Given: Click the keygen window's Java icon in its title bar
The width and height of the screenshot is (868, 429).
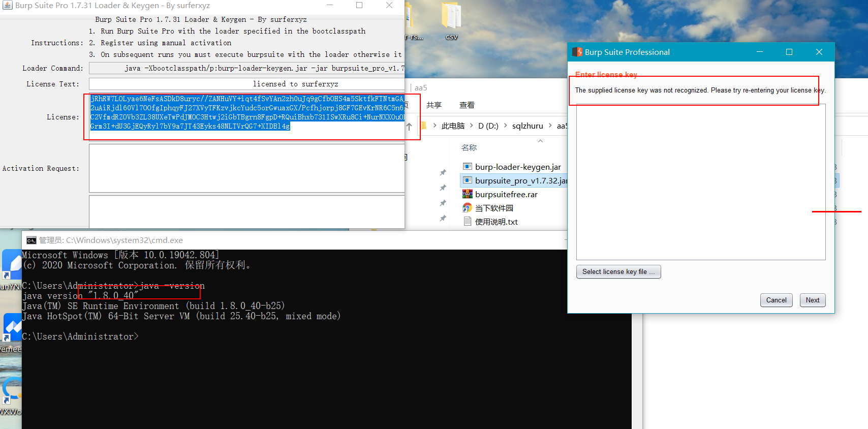Looking at the screenshot, I should click(x=8, y=5).
